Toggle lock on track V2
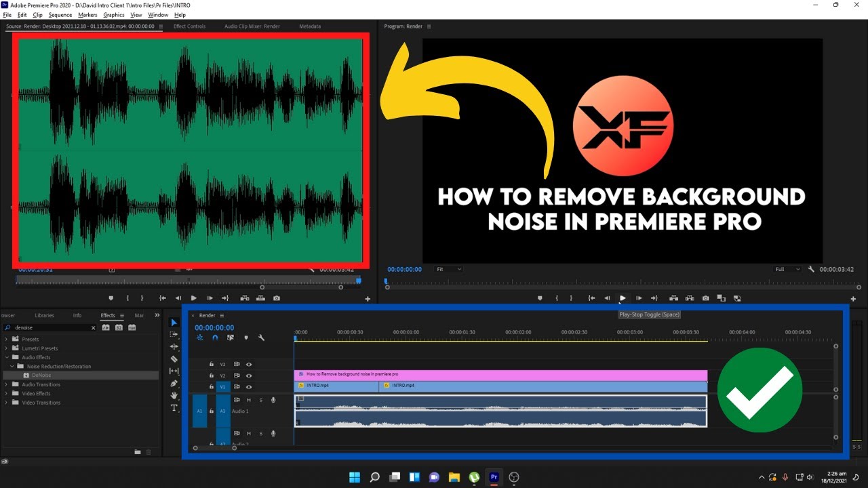This screenshot has height=488, width=868. (x=212, y=375)
